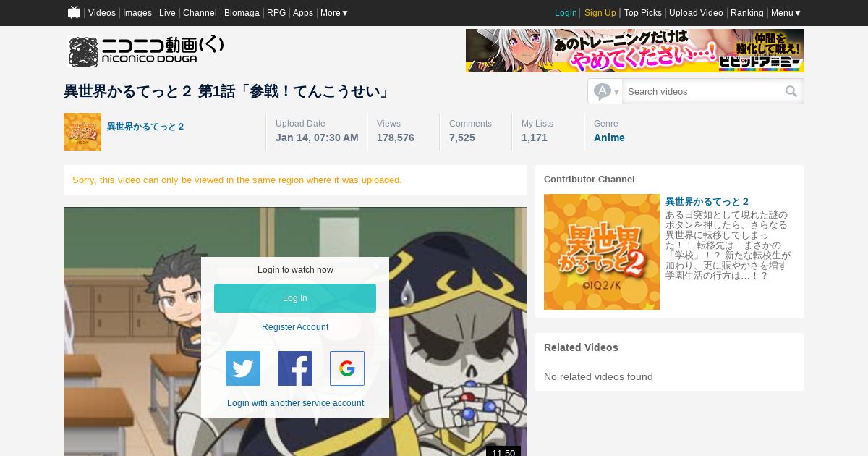The height and width of the screenshot is (456, 868).
Task: Select the view count 178,576
Action: [x=396, y=138]
